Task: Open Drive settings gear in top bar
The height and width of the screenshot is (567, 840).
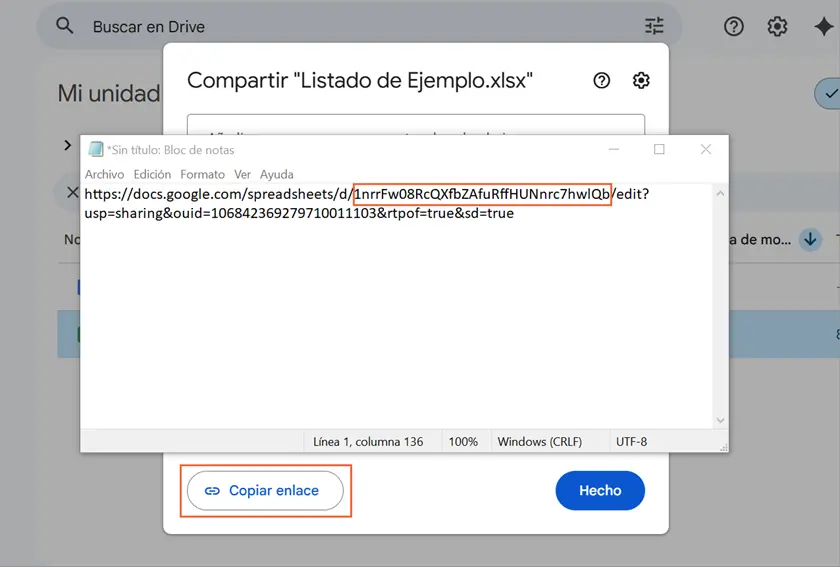Action: 777,26
